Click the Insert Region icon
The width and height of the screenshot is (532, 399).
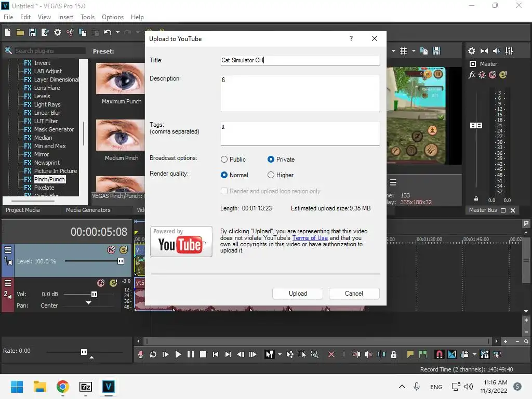(423, 354)
